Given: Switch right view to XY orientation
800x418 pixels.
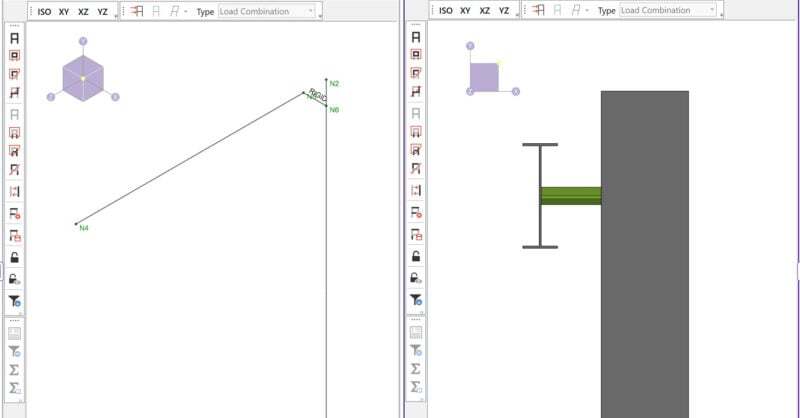Looking at the screenshot, I should click(x=465, y=11).
